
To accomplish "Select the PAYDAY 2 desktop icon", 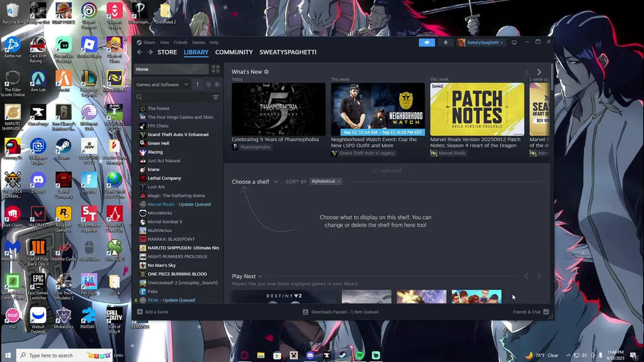I will coord(89,318).
